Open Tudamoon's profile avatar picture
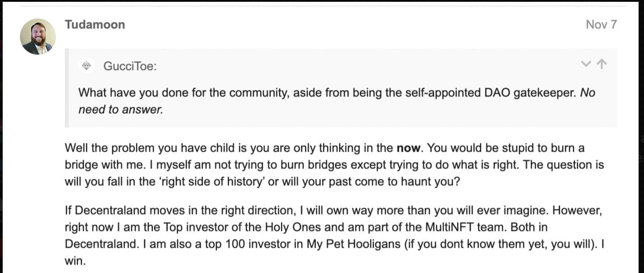Image resolution: width=644 pixels, height=273 pixels. (x=38, y=36)
